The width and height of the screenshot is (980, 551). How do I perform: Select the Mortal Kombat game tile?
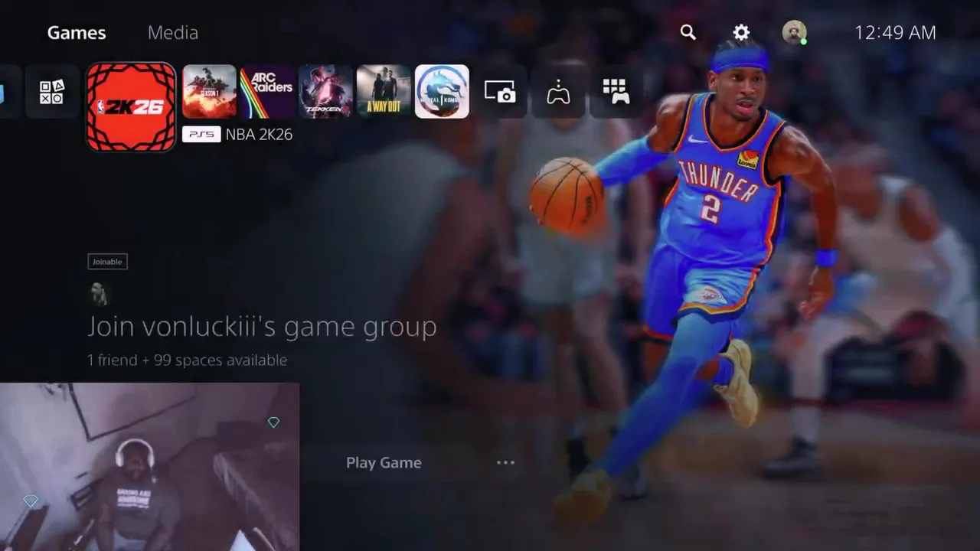click(x=442, y=92)
